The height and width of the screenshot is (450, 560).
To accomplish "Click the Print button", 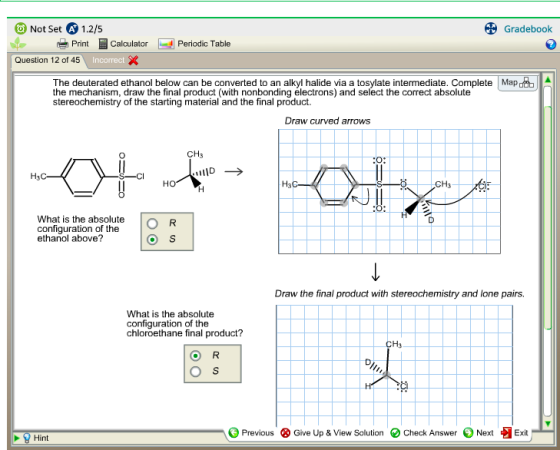I will pos(73,44).
